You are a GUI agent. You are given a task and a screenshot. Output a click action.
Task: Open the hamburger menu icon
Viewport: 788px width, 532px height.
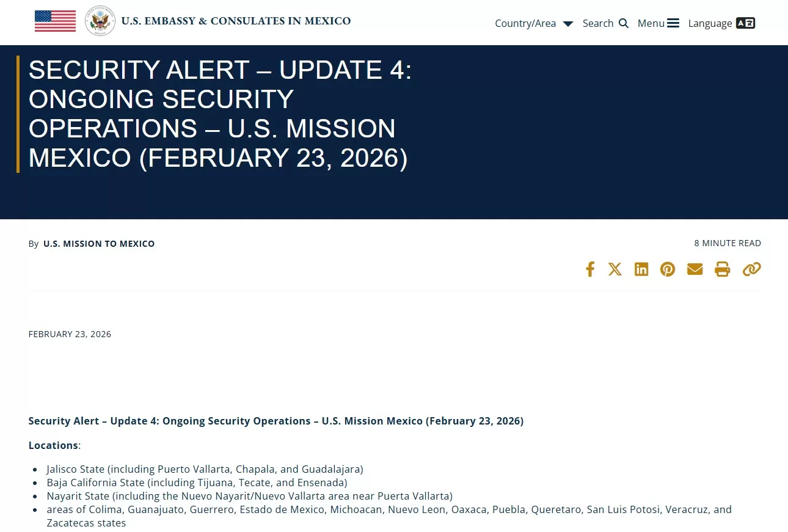673,23
